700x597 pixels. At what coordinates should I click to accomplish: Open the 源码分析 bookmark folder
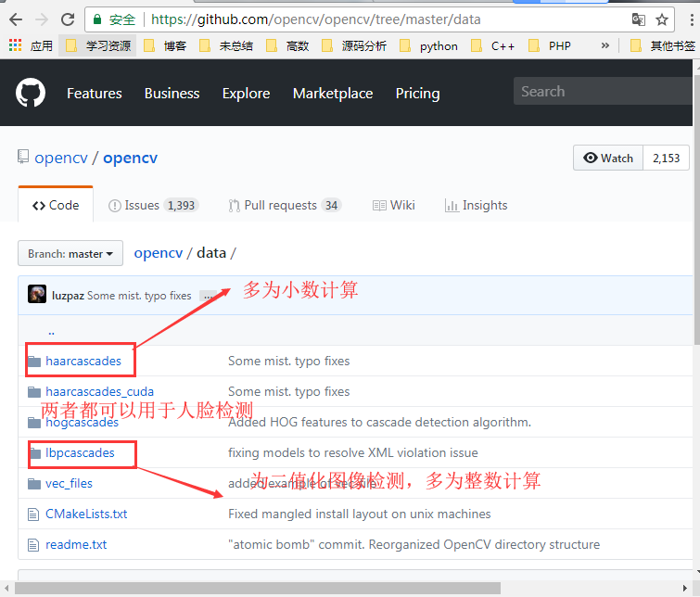click(354, 45)
